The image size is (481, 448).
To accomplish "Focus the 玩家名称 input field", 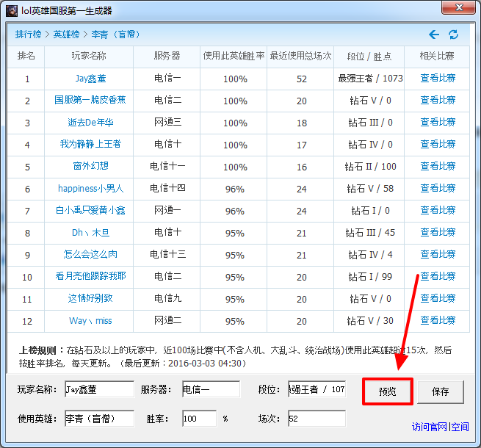I will click(98, 389).
